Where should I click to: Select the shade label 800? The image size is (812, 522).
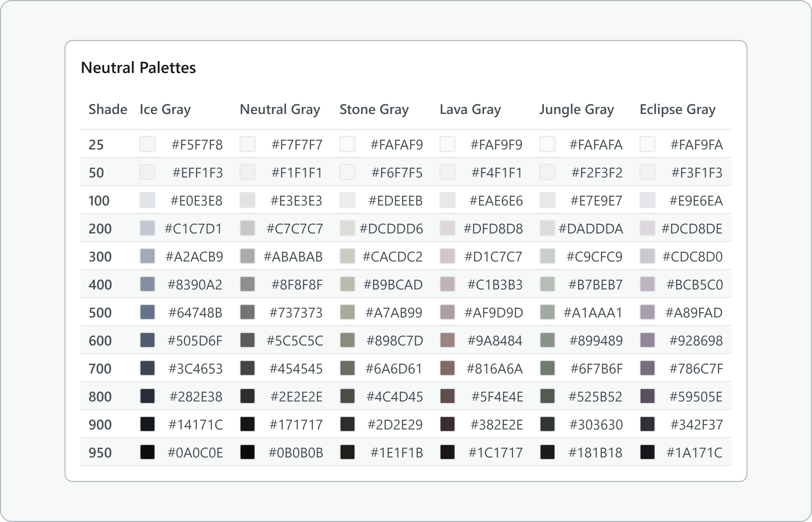tap(100, 397)
